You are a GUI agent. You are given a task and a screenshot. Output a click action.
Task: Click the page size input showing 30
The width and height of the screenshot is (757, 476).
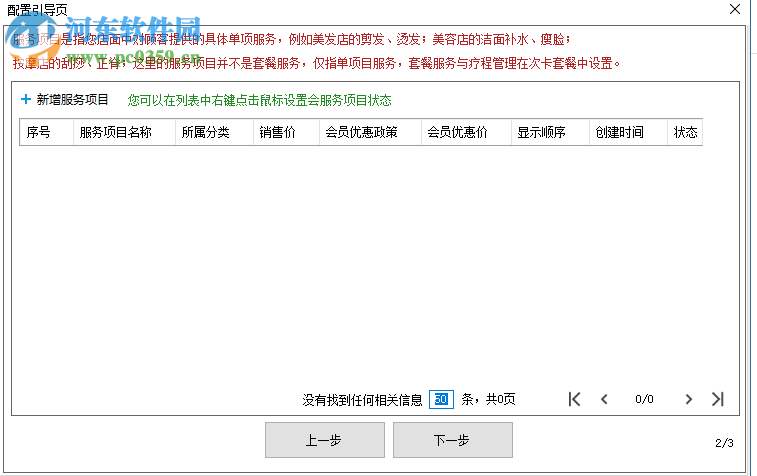click(441, 399)
